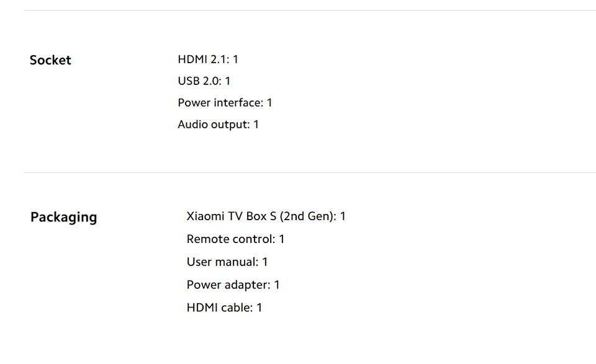The width and height of the screenshot is (596, 364).
Task: Click the Socket section heading
Action: coord(50,60)
